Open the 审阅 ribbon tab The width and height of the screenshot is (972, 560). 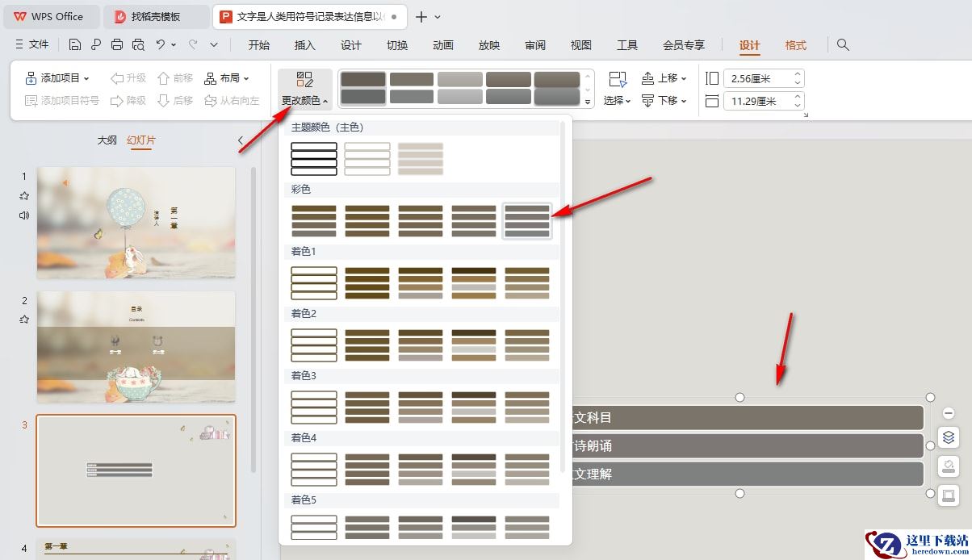click(535, 45)
